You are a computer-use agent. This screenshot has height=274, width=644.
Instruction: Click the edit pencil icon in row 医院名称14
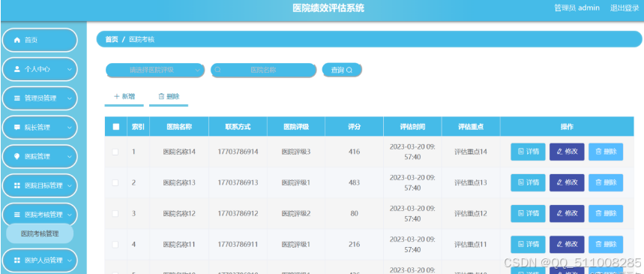pos(559,152)
